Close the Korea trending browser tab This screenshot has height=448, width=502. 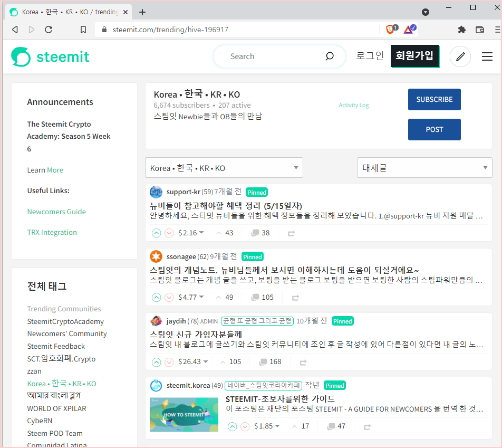(125, 12)
